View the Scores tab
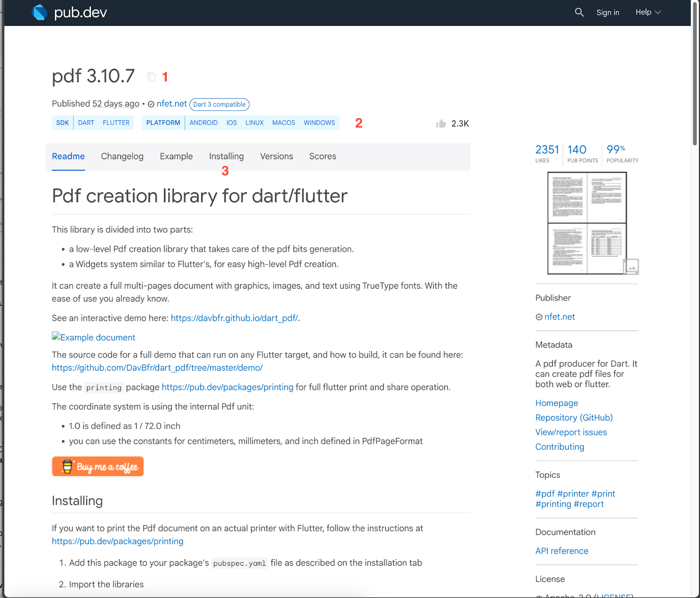Viewport: 700px width, 598px height. (x=323, y=156)
